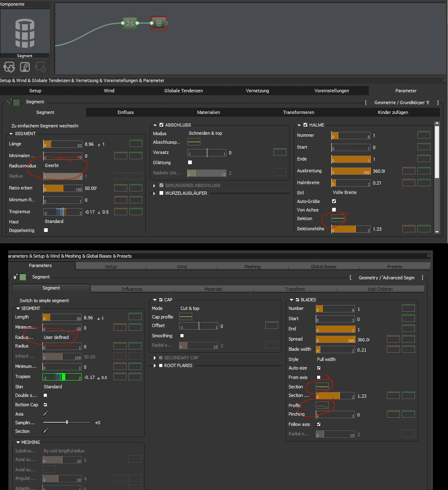The height and width of the screenshot is (490, 448).
Task: Open the Kinder zufügen sub-tab
Action: pos(393,112)
